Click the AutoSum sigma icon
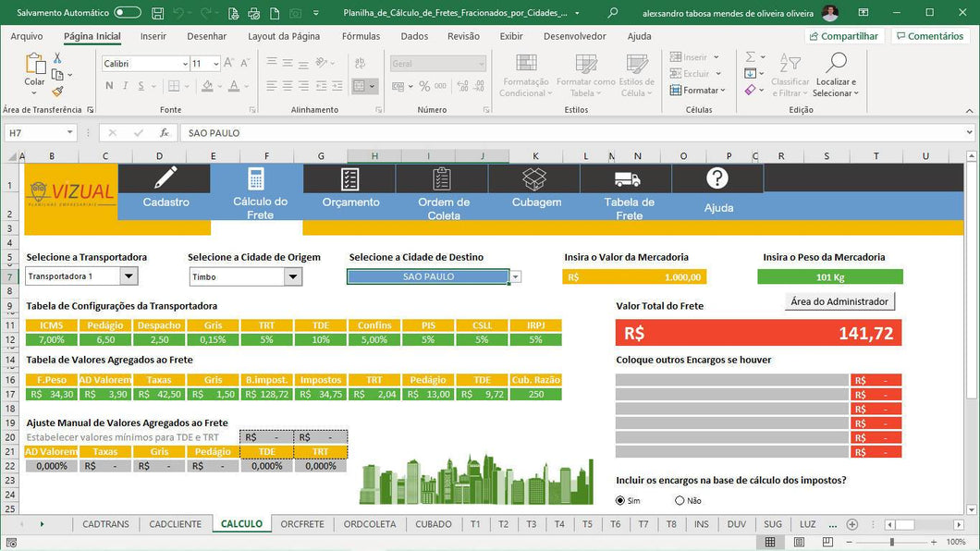 [x=750, y=56]
